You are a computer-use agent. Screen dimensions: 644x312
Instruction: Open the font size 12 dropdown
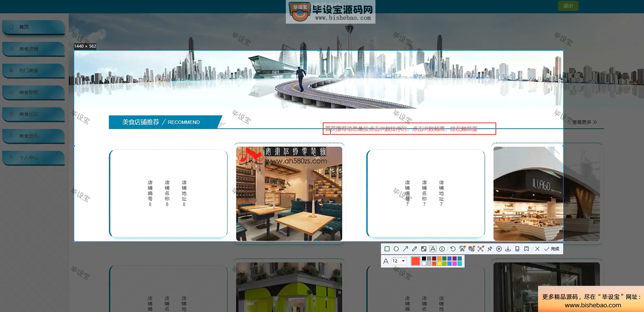(x=399, y=261)
